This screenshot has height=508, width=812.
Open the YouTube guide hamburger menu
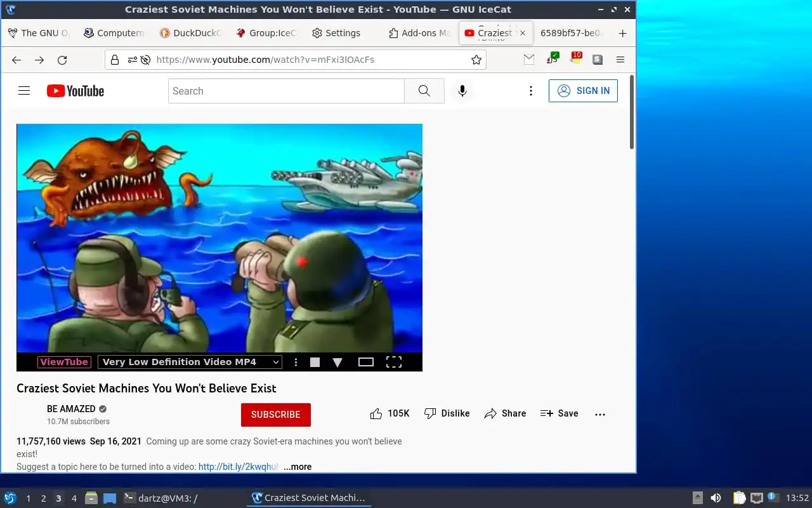pos(24,91)
